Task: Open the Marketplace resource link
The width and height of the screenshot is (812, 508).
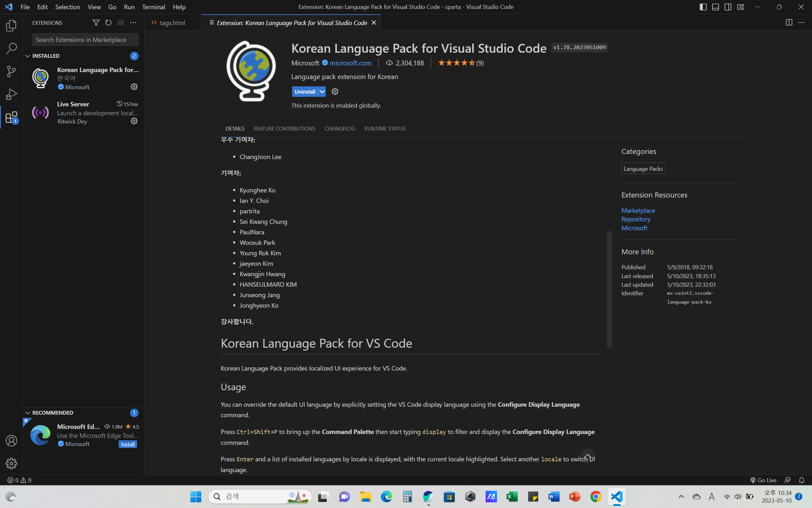Action: (638, 210)
